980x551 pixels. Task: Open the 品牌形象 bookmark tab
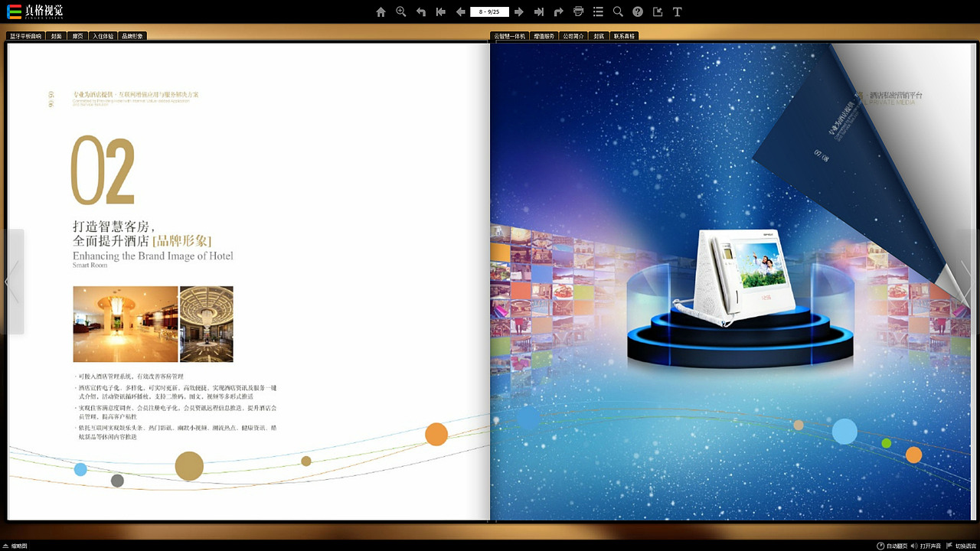132,36
